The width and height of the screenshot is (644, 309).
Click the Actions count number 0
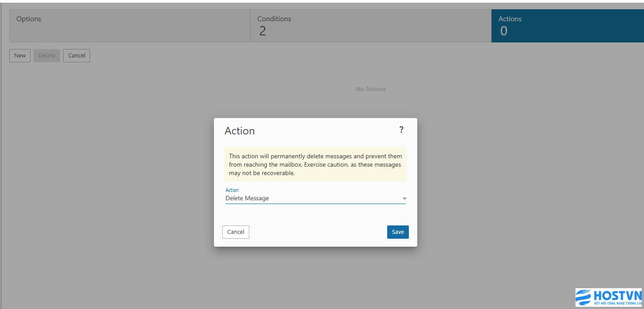tap(503, 31)
